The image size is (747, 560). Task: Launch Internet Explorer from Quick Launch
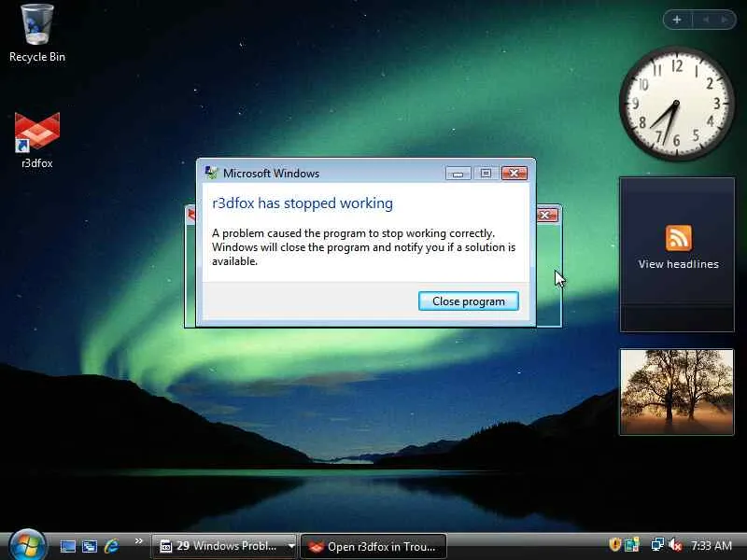[111, 546]
